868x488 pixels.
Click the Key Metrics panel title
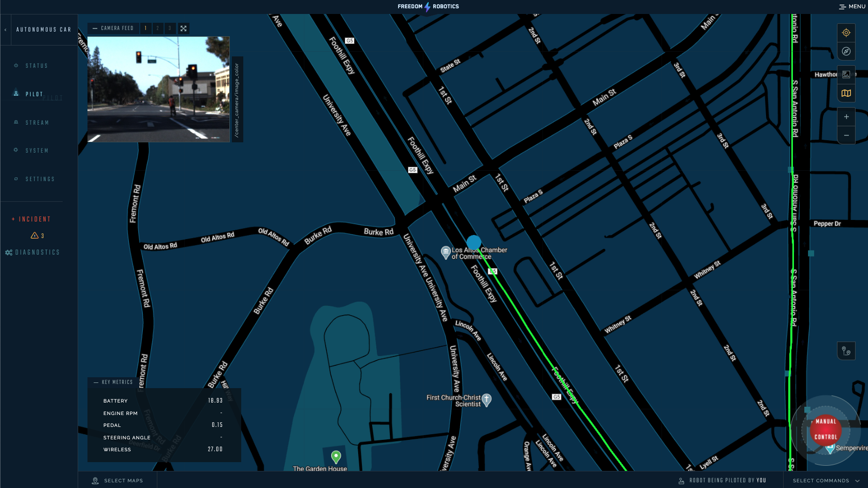pos(117,382)
